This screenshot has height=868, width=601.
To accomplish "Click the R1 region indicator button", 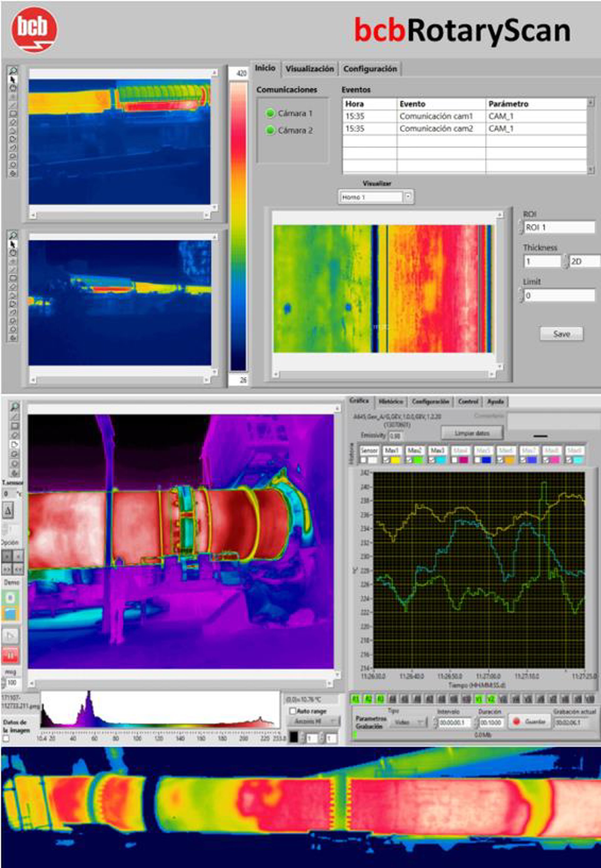I will [356, 699].
